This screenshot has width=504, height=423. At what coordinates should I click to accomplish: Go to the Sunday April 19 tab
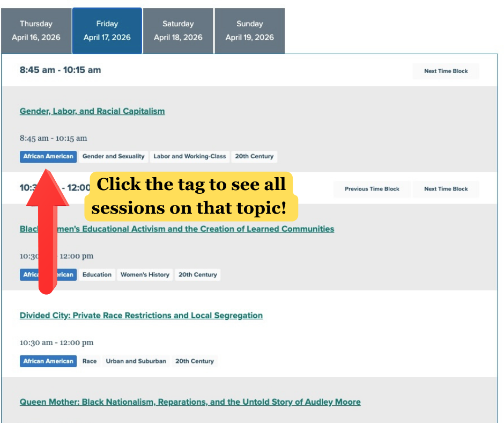(x=249, y=31)
